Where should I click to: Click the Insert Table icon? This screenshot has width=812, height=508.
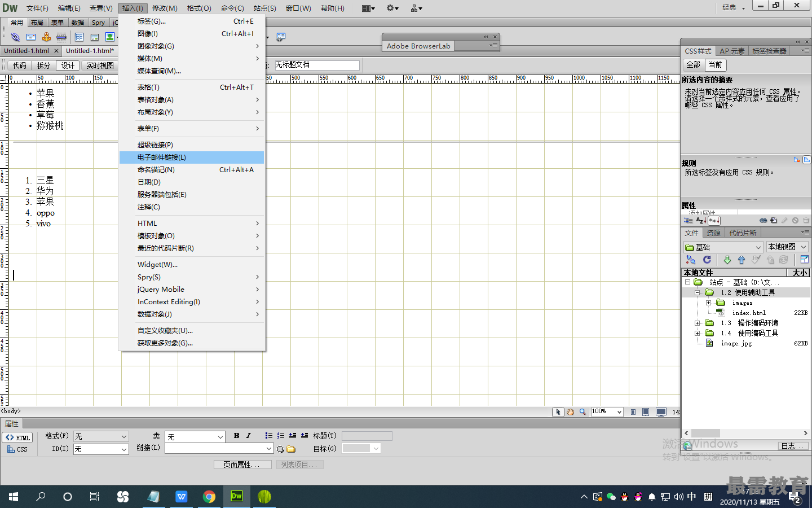(x=79, y=37)
